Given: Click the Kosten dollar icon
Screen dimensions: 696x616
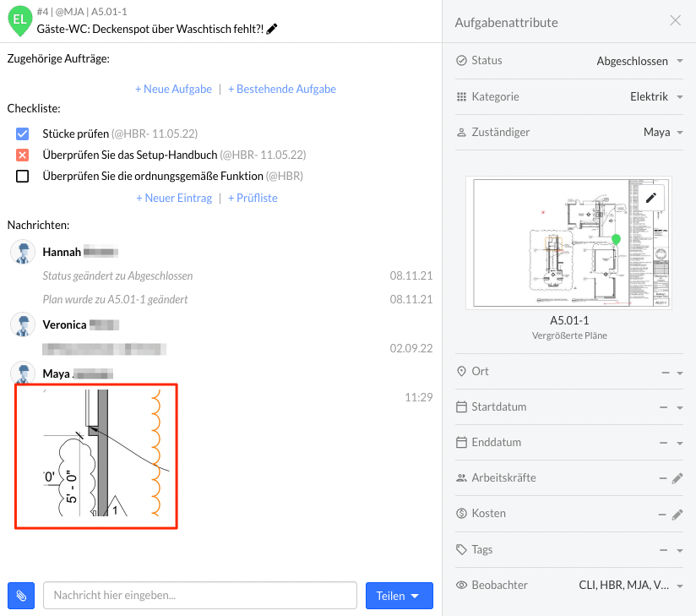Looking at the screenshot, I should pos(462,514).
